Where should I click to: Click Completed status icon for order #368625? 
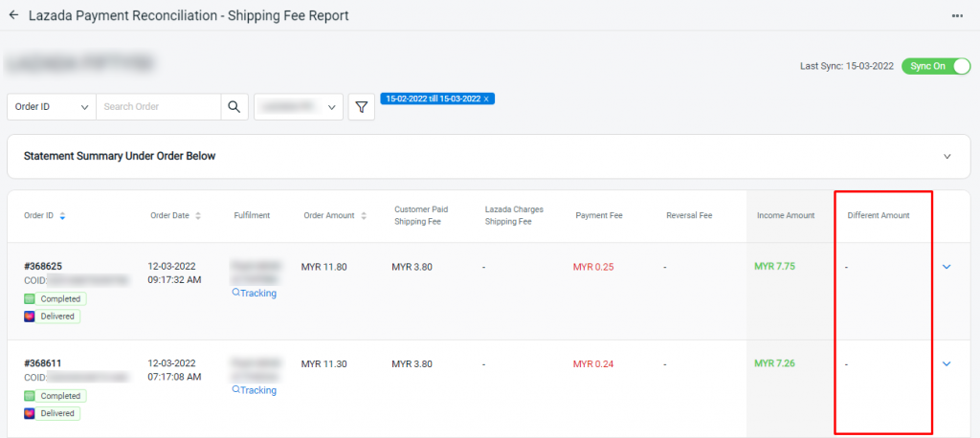pos(30,298)
